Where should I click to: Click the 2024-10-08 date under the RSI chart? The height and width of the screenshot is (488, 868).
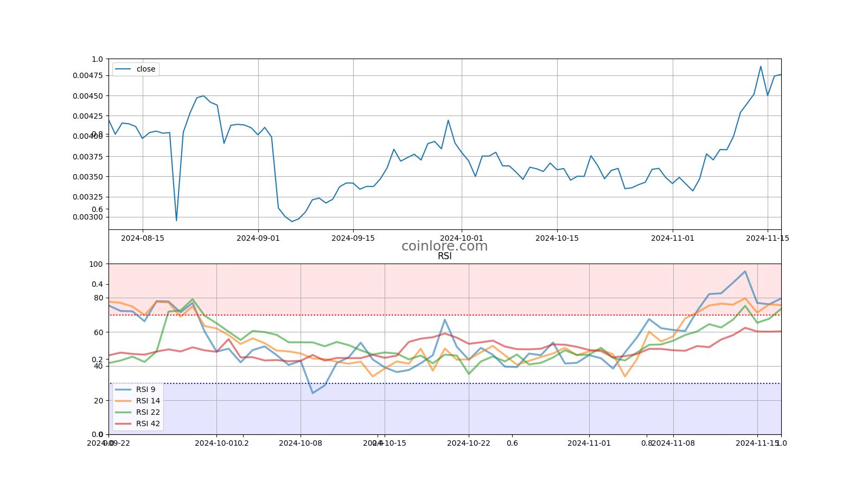301,443
